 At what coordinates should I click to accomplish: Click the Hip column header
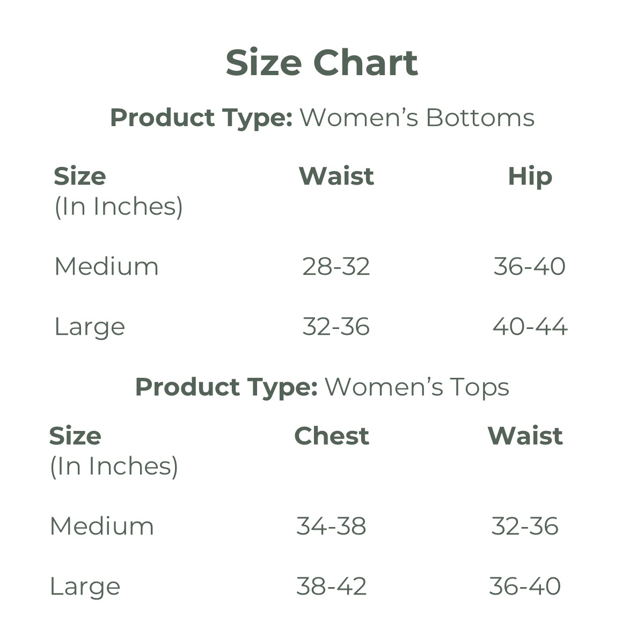click(x=530, y=177)
